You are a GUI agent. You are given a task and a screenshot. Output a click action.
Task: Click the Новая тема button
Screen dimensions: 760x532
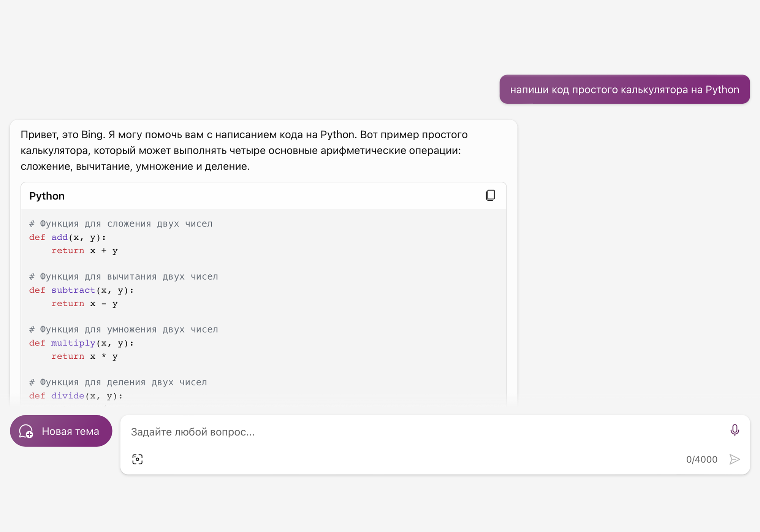61,431
